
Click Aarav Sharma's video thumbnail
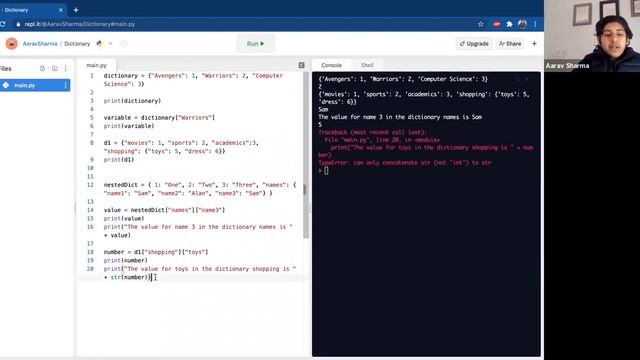click(592, 36)
